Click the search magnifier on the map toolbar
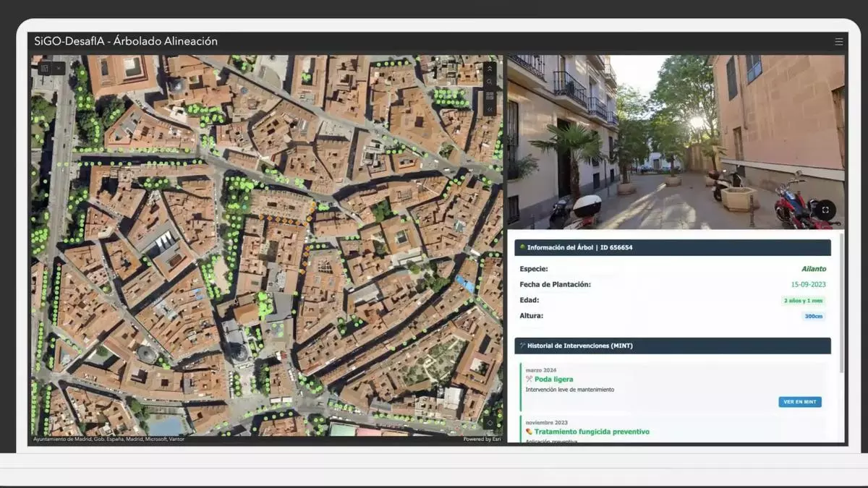 click(x=490, y=82)
